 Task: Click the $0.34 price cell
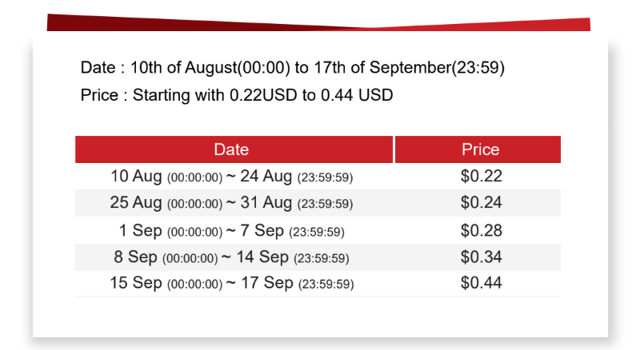point(481,257)
